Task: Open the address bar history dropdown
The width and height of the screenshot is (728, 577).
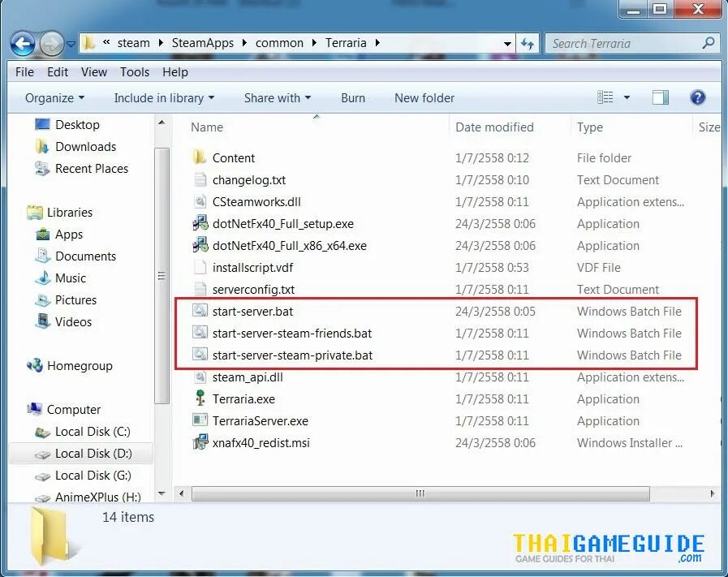Action: click(x=507, y=44)
